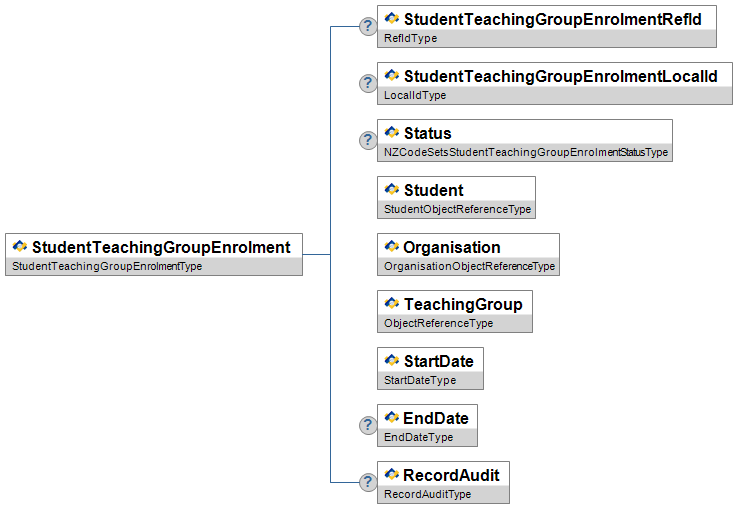
Task: Click the ObjectReferenceType label under TeachingGroup
Action: (438, 323)
